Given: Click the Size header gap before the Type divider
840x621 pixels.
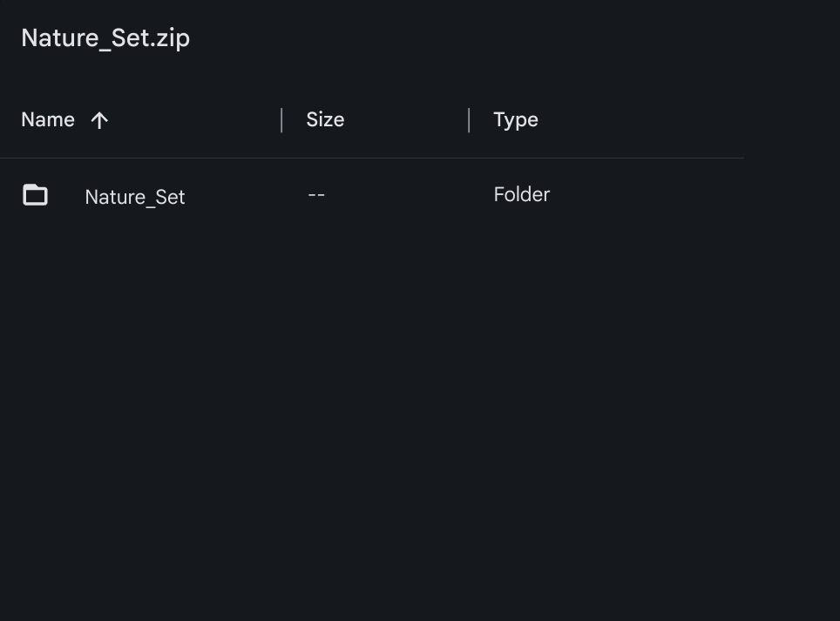Looking at the screenshot, I should pyautogui.click(x=405, y=120).
